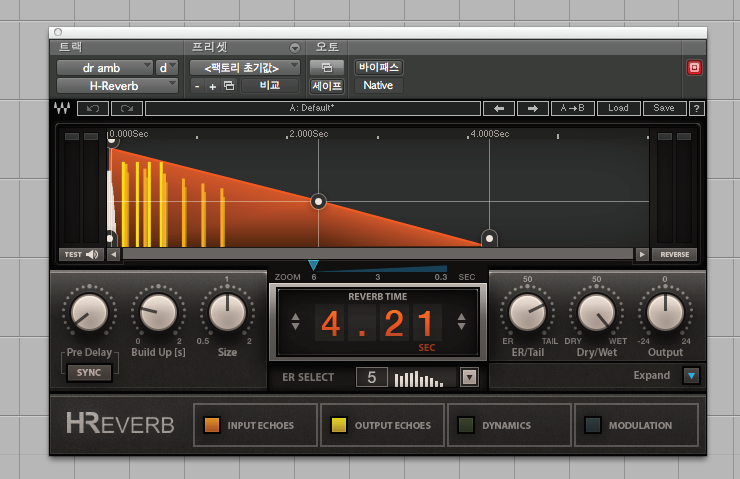Viewport: 740px width, 479px height.
Task: Click the Save preset button
Action: (x=664, y=108)
